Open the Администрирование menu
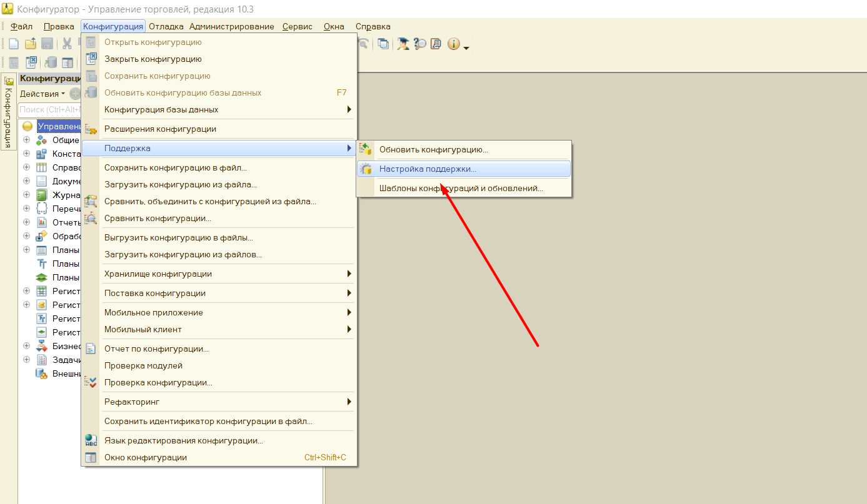 click(x=232, y=26)
